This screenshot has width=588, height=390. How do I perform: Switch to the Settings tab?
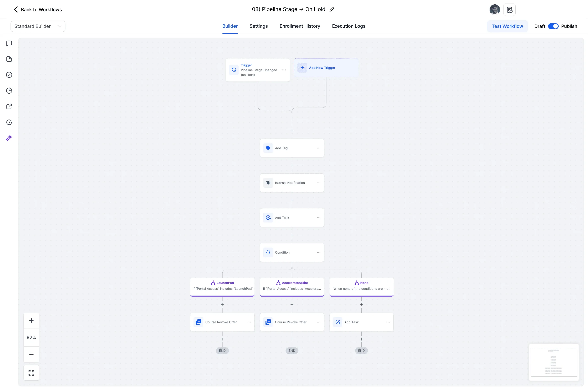pyautogui.click(x=258, y=26)
